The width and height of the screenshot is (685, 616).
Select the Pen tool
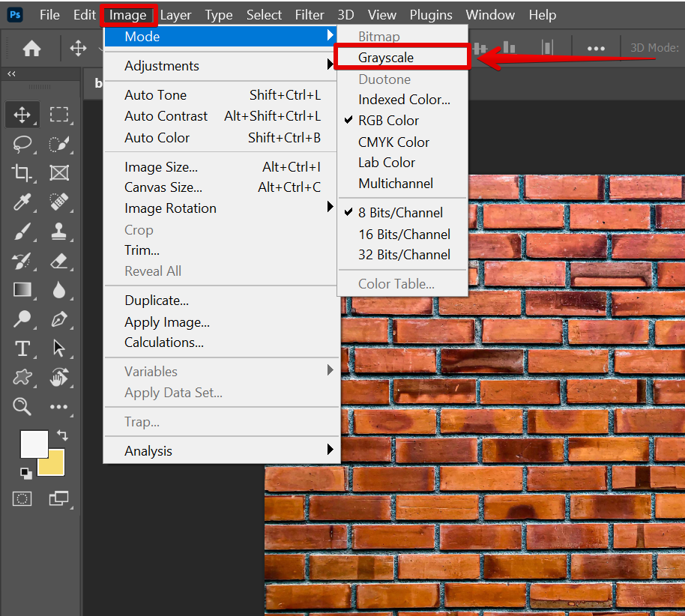pyautogui.click(x=59, y=320)
